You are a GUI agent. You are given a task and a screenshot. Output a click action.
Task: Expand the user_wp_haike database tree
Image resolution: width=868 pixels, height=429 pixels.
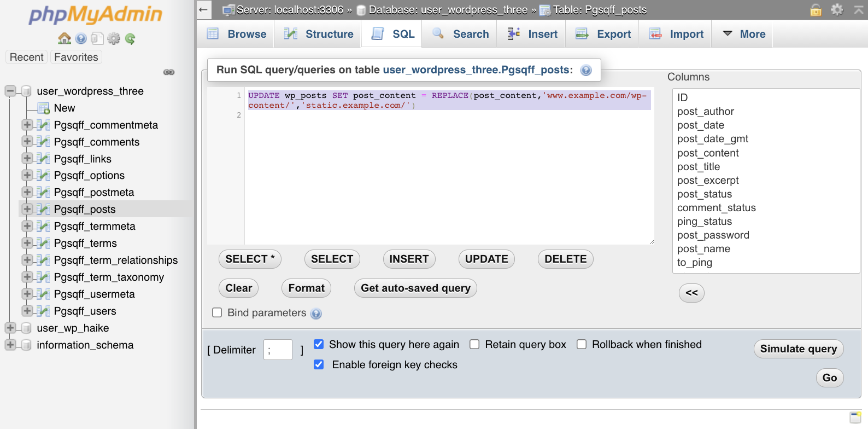click(x=10, y=328)
